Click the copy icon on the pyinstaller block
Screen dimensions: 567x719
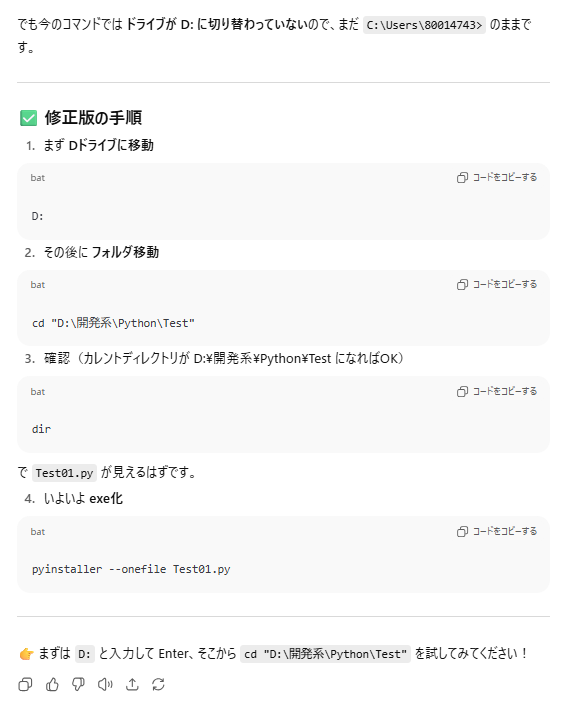(462, 531)
